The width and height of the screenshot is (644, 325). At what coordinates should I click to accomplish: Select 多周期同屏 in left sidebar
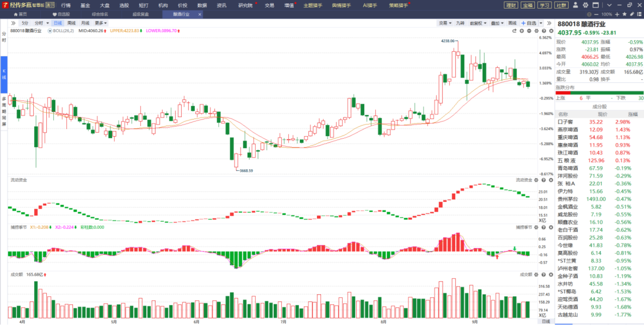tap(3, 112)
